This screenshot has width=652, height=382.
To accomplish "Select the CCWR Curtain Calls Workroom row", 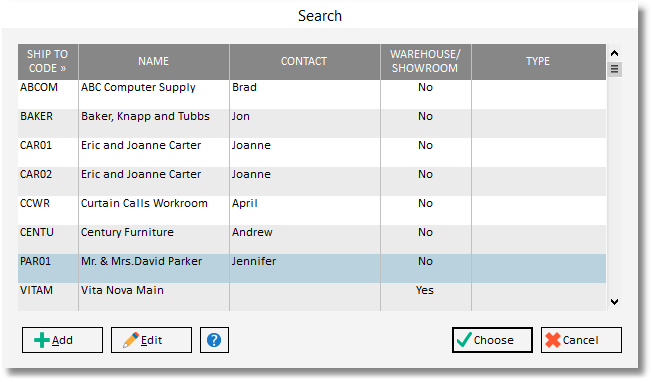I will 312,211.
